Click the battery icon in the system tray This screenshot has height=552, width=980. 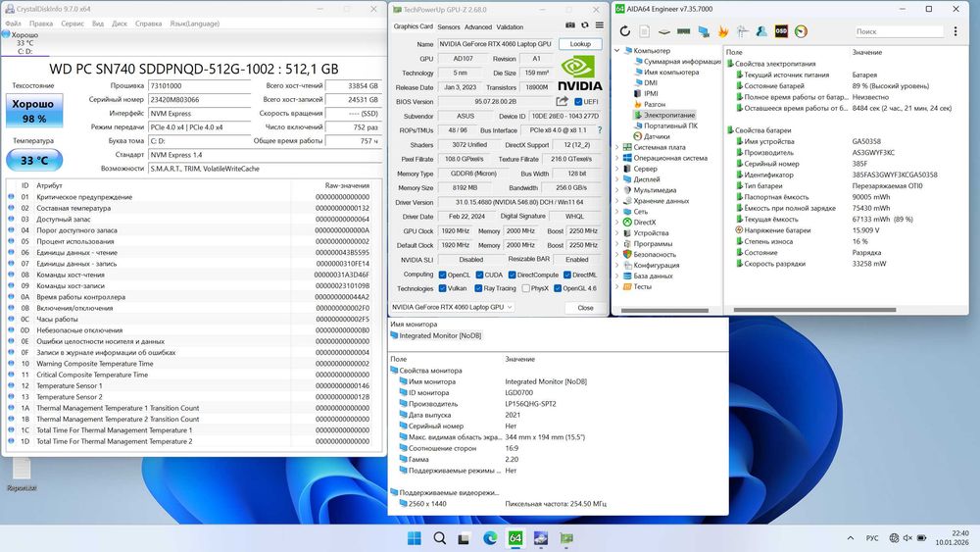point(921,538)
